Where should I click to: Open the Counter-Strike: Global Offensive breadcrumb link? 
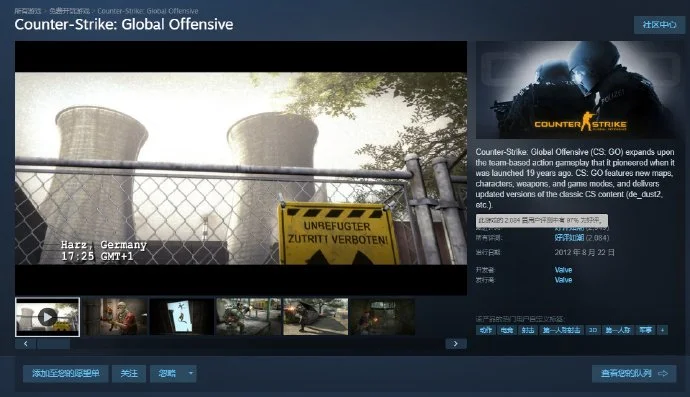coord(148,11)
